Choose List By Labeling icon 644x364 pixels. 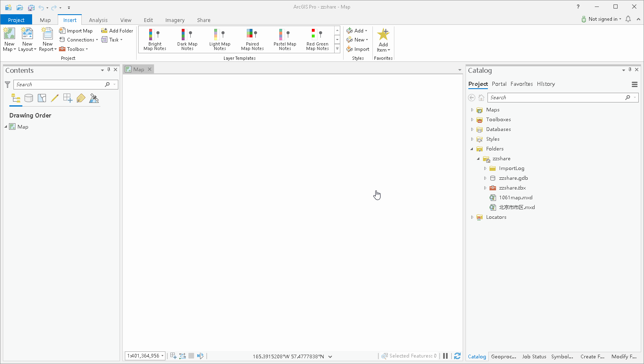tap(81, 98)
